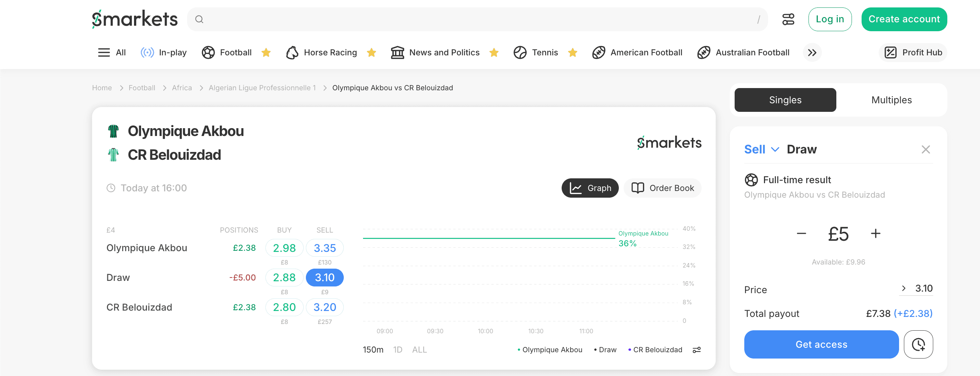The image size is (980, 376).
Task: Click the Smarkets logo in header
Action: coord(135,19)
